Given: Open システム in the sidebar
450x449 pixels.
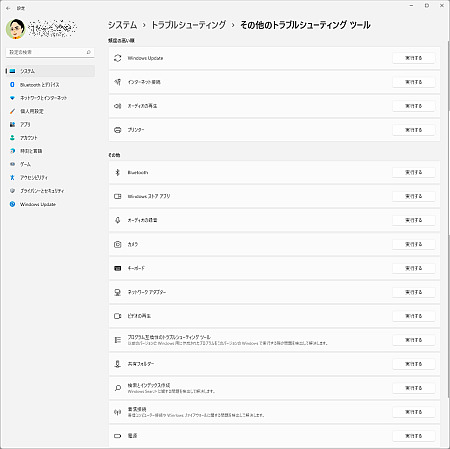Looking at the screenshot, I should coord(50,71).
